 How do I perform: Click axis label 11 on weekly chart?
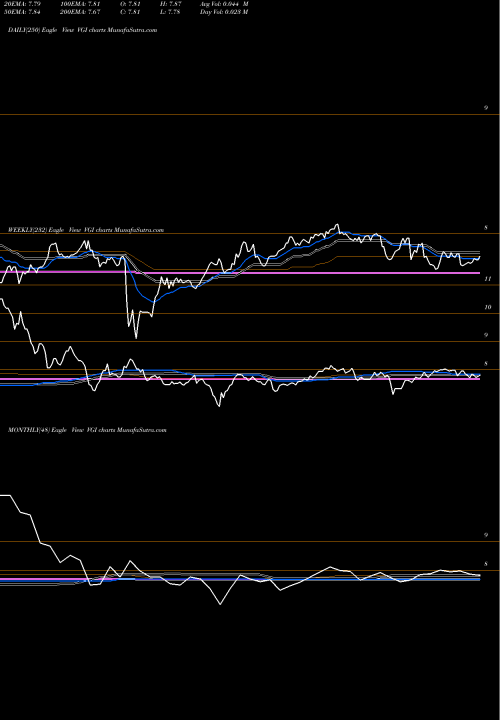pos(489,279)
